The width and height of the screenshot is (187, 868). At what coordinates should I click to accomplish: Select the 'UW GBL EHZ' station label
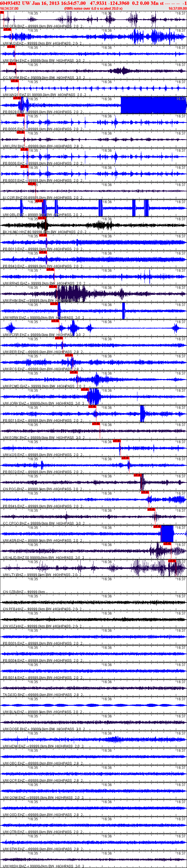[x=13, y=215]
